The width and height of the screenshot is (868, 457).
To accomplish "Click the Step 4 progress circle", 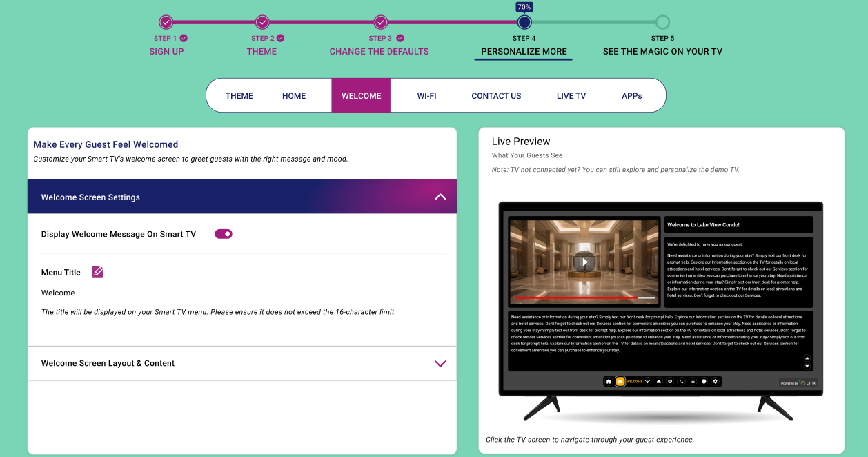I will (x=524, y=22).
